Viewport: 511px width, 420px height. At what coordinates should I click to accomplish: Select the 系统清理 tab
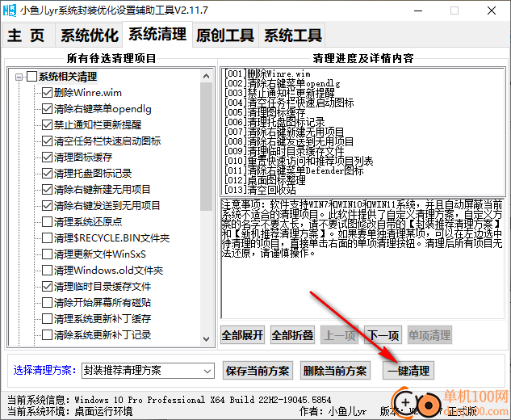(x=157, y=34)
